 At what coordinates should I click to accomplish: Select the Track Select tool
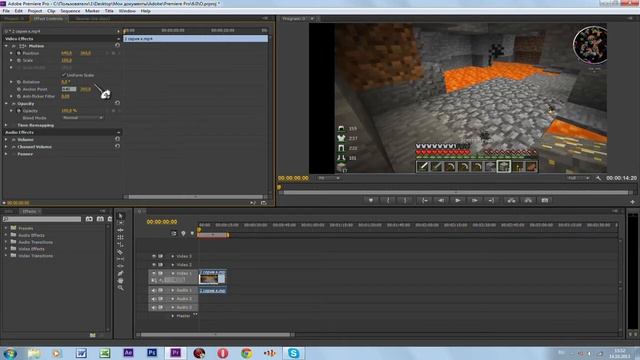[x=120, y=223]
